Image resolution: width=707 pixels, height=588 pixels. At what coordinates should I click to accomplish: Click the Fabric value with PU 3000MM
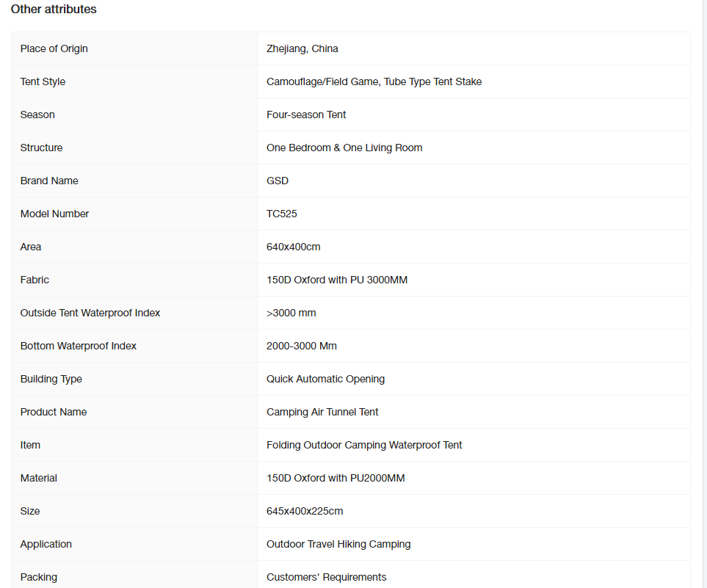click(x=337, y=280)
